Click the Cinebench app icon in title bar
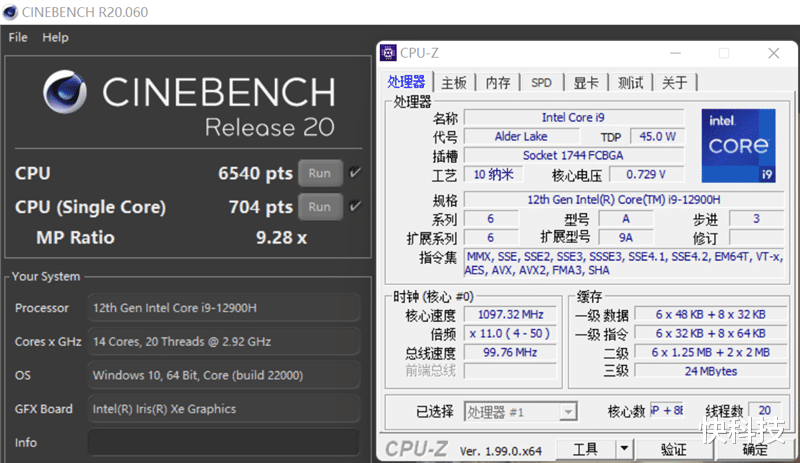Screen dimensions: 800x463 (10, 12)
